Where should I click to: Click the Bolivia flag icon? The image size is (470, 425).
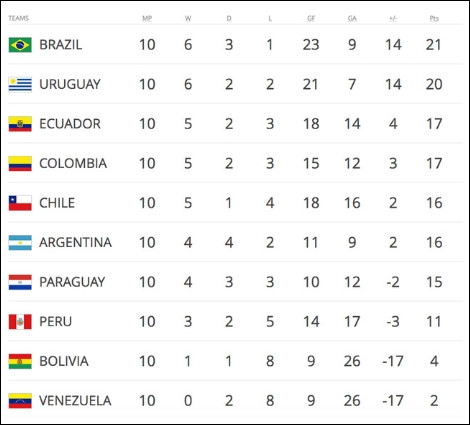point(20,361)
